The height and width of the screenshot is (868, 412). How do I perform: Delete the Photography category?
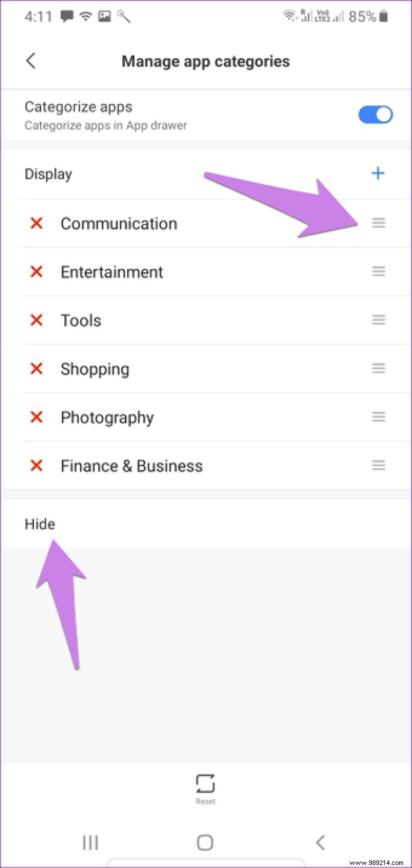(x=36, y=417)
